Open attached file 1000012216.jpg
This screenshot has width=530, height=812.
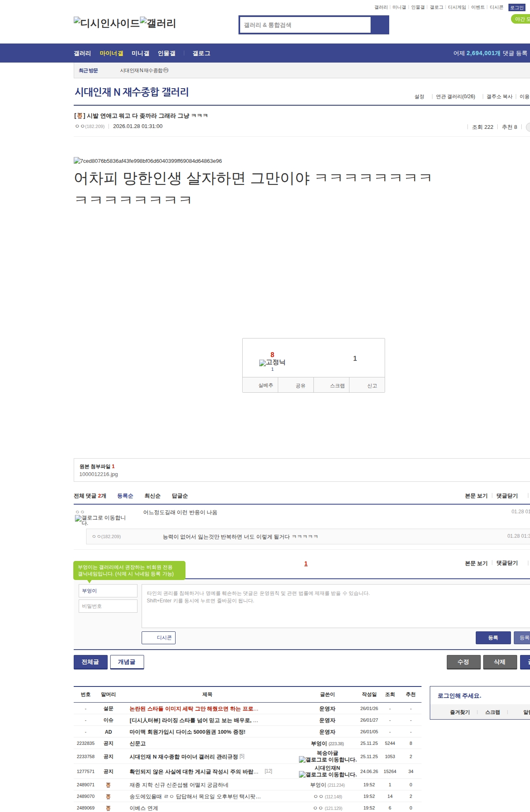click(99, 474)
